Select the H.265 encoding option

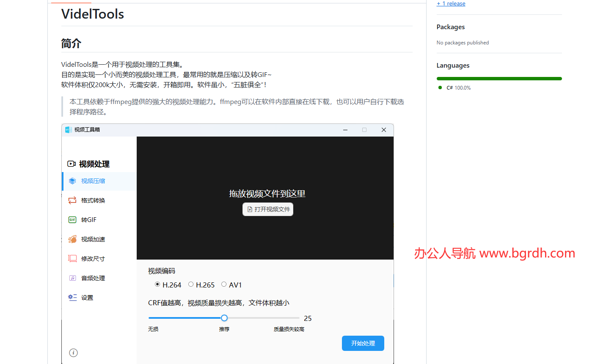[x=191, y=284]
